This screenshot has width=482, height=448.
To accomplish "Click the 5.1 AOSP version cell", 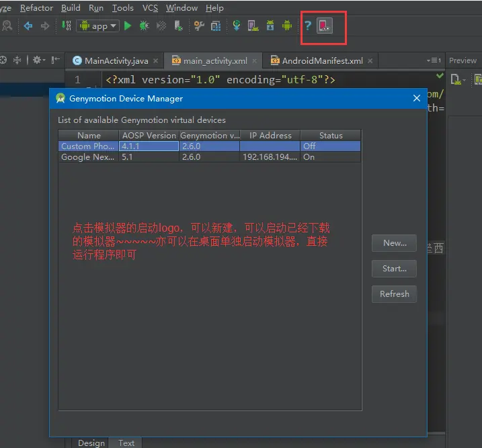I will pos(149,157).
